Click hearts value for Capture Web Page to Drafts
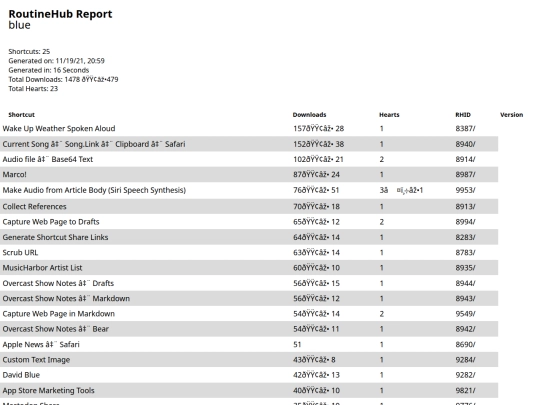 pyautogui.click(x=382, y=222)
